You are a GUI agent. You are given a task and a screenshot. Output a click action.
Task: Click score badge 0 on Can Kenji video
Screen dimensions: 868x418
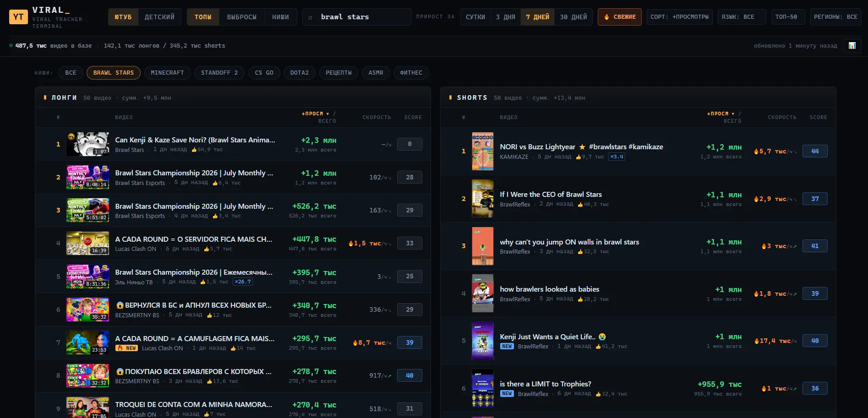click(409, 144)
